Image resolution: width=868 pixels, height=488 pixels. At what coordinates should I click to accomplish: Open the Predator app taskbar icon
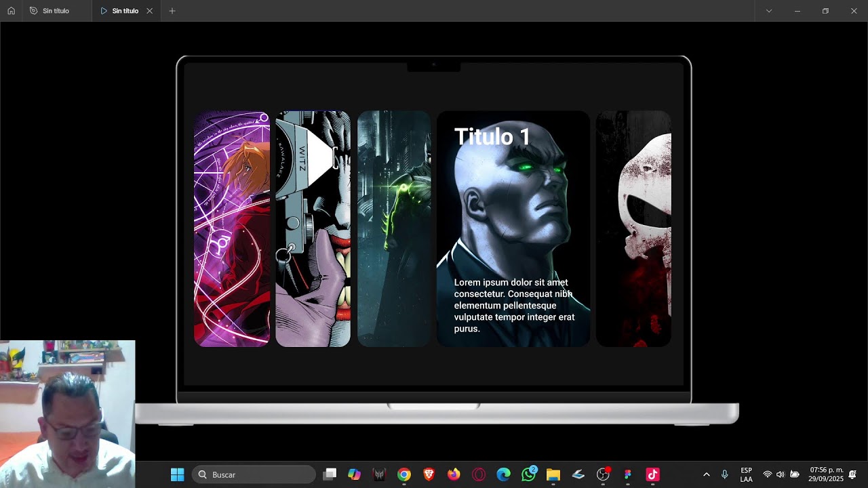pos(379,474)
